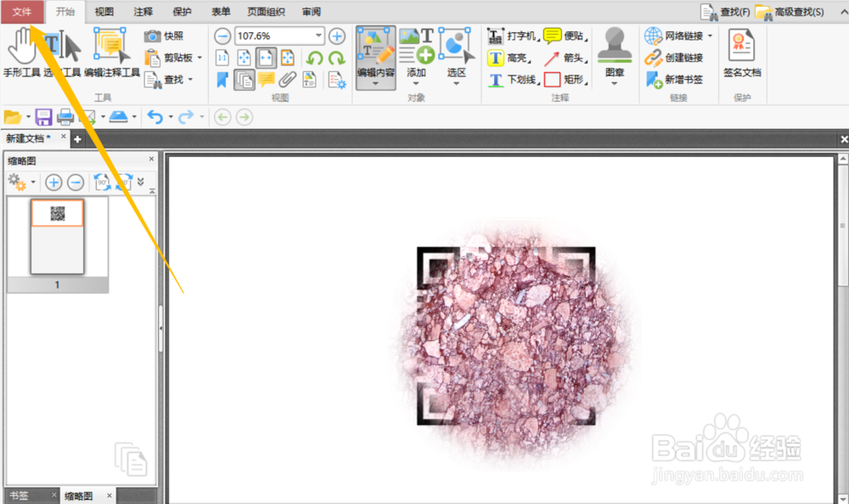Toggle the Comments pane icon
849x504 pixels.
tap(266, 80)
